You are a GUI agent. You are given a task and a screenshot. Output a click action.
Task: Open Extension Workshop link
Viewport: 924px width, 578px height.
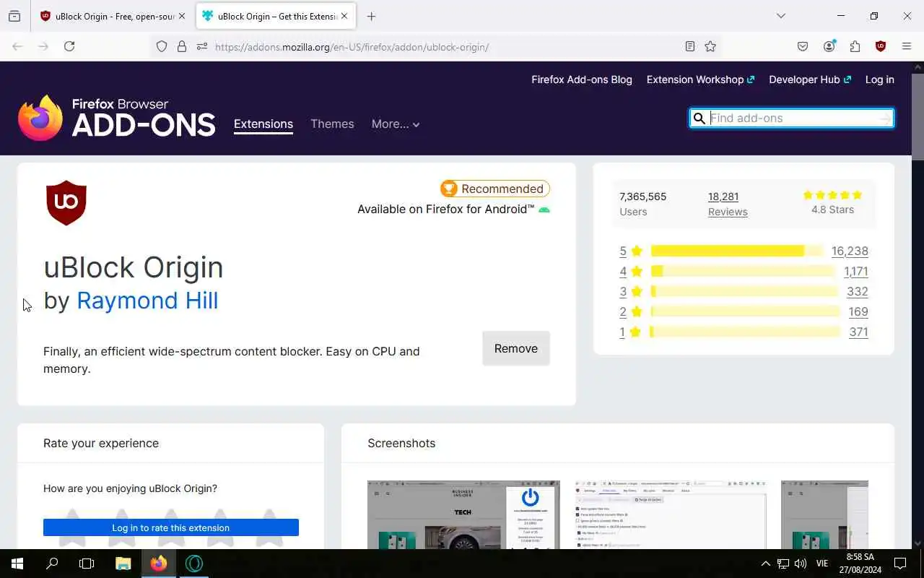[x=700, y=79]
